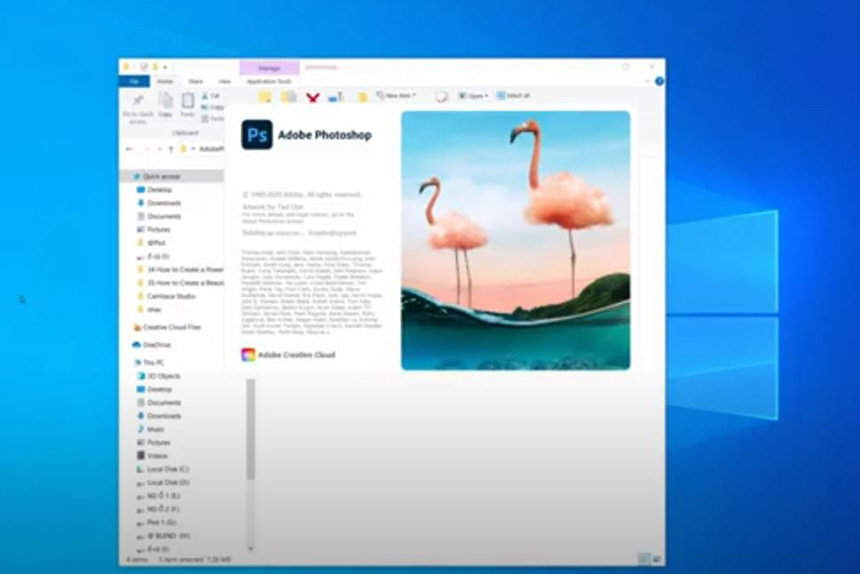This screenshot has height=574, width=860.
Task: Click the blue Help question mark icon
Action: click(x=659, y=81)
